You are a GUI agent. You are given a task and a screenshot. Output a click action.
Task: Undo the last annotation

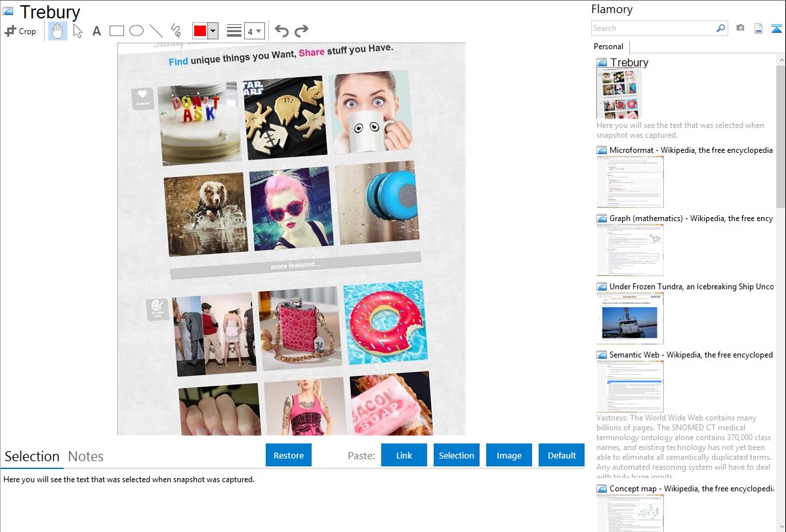(x=281, y=31)
